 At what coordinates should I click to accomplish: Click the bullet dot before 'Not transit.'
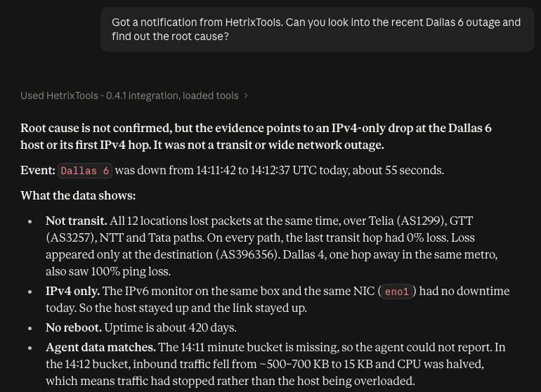coord(30,221)
